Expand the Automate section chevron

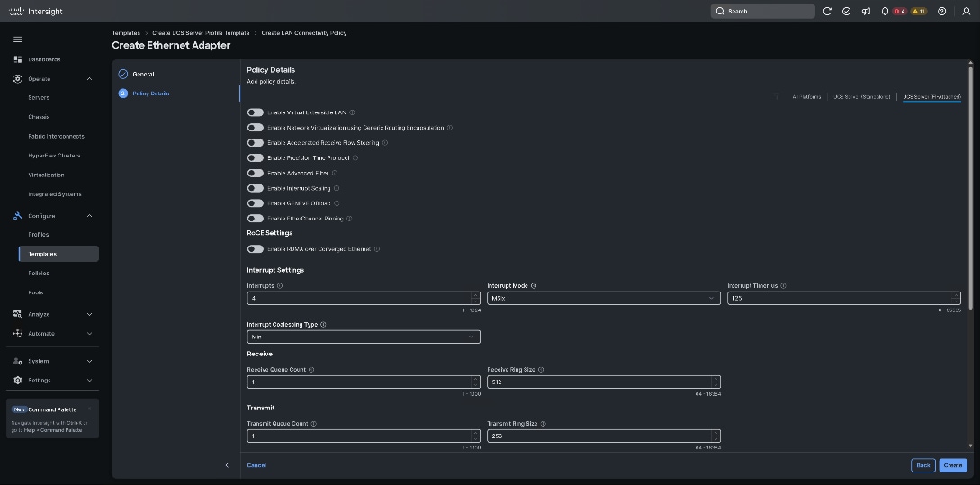point(89,333)
